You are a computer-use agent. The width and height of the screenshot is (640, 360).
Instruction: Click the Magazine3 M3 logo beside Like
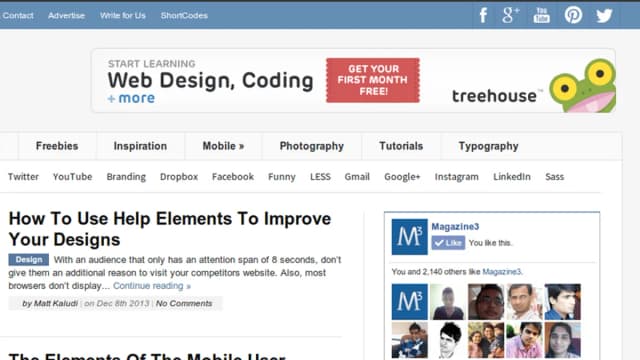point(409,236)
